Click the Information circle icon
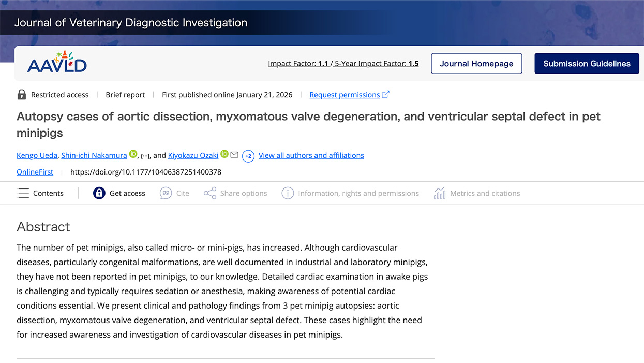The image size is (644, 363). click(288, 193)
